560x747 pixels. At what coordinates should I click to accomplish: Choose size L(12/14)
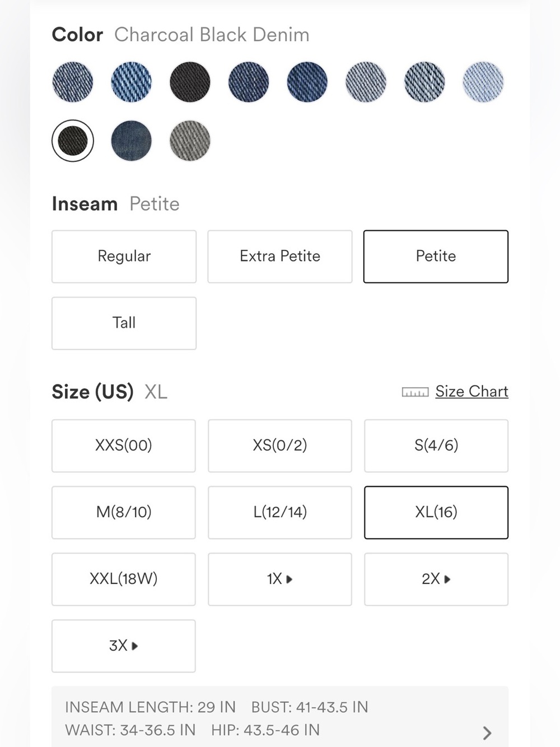[x=280, y=513]
